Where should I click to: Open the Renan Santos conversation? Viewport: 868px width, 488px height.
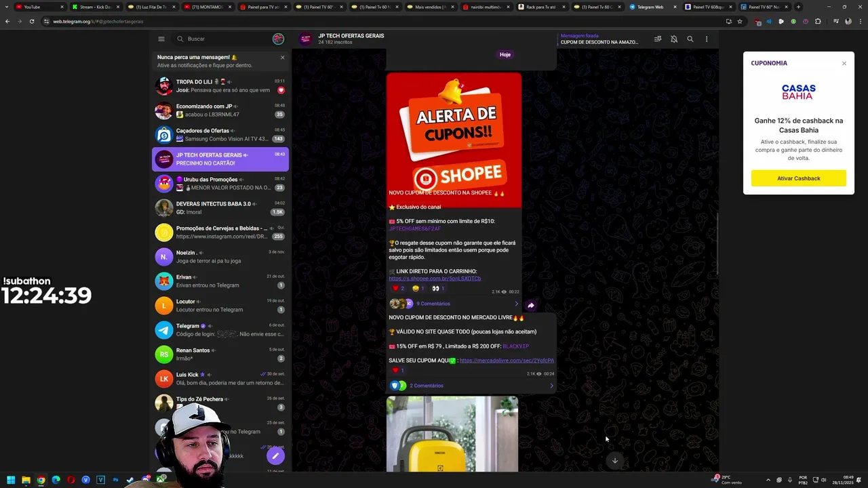point(220,354)
